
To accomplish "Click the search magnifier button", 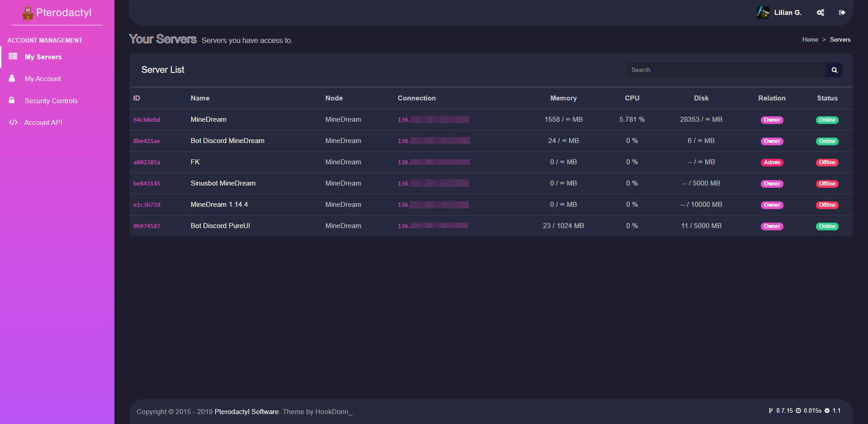I will (834, 70).
